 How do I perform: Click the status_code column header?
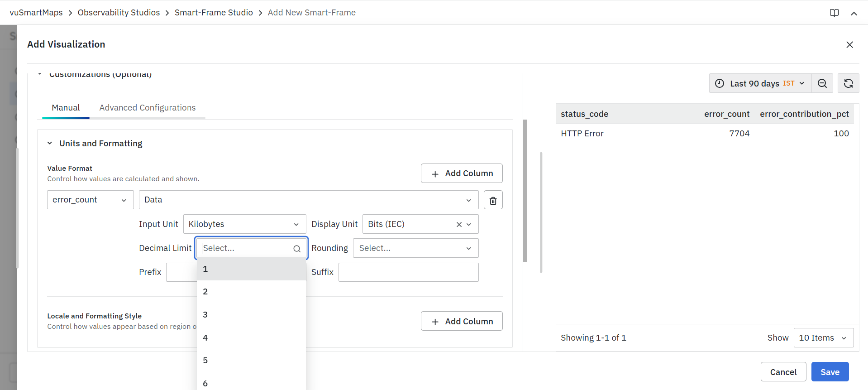[x=584, y=114]
